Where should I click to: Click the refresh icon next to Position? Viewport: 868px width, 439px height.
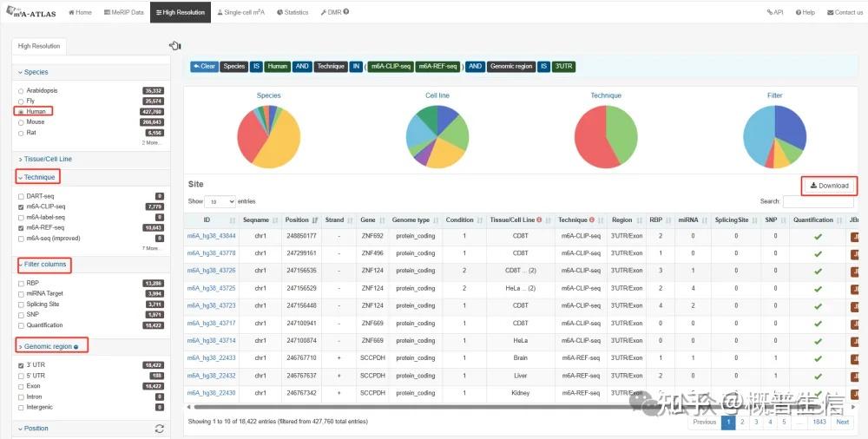pos(160,429)
